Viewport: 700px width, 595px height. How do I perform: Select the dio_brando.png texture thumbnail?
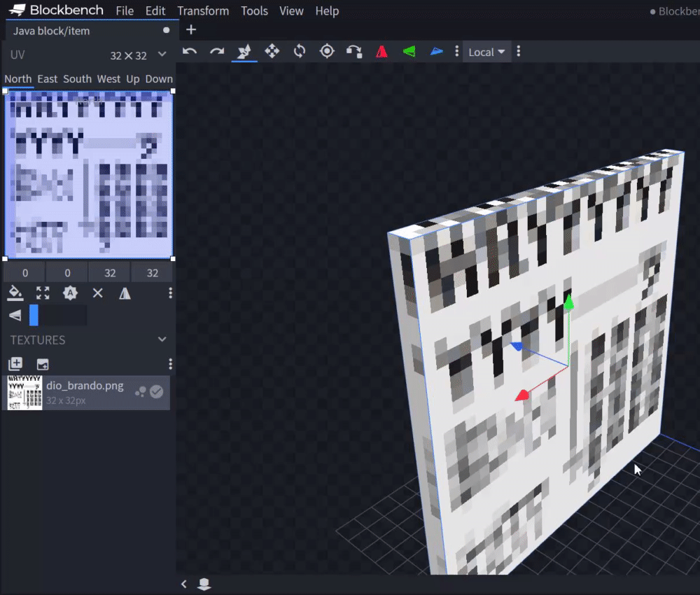24,393
